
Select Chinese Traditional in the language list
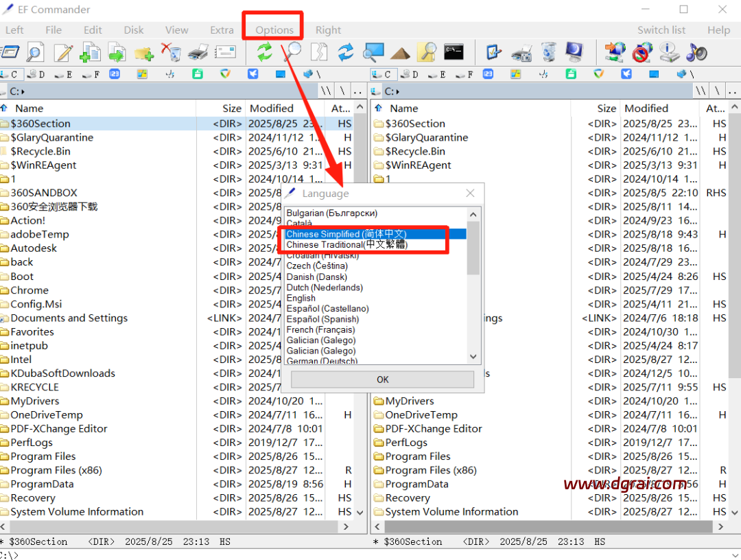click(x=346, y=245)
